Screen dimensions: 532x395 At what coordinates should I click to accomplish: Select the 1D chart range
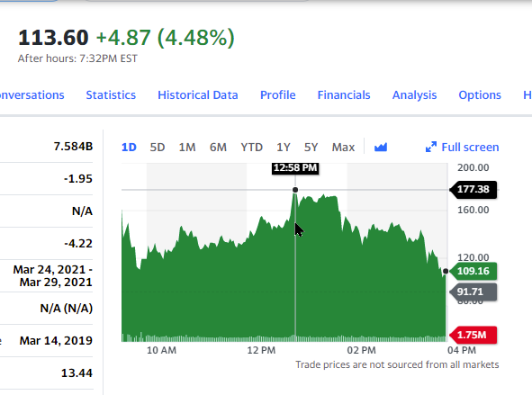(129, 148)
